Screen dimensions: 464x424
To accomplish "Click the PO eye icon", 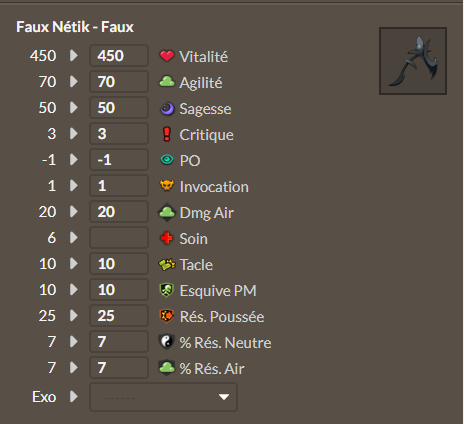I will click(167, 160).
